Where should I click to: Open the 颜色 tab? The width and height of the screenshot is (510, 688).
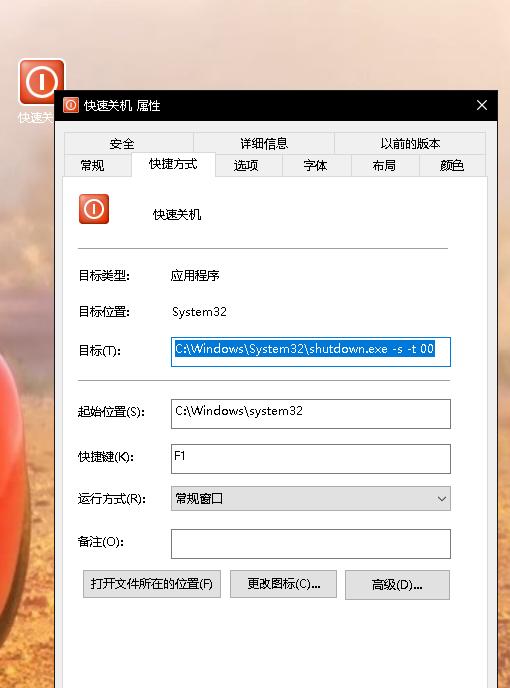452,165
